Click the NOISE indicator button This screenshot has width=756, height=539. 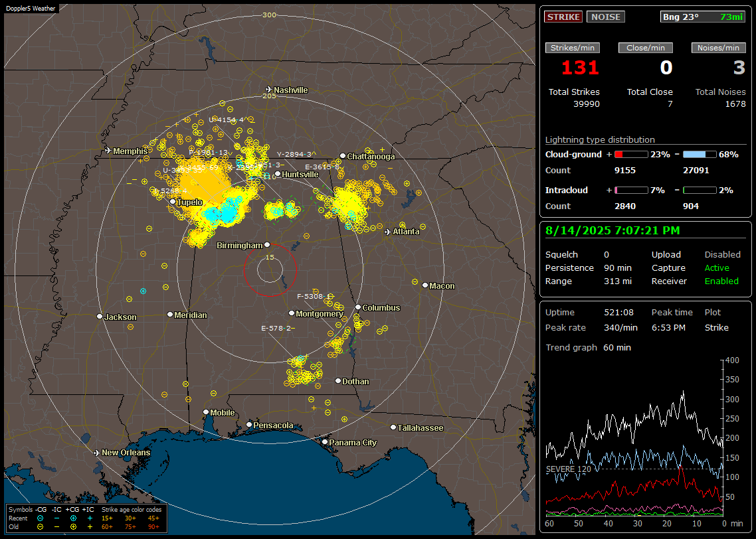(606, 17)
